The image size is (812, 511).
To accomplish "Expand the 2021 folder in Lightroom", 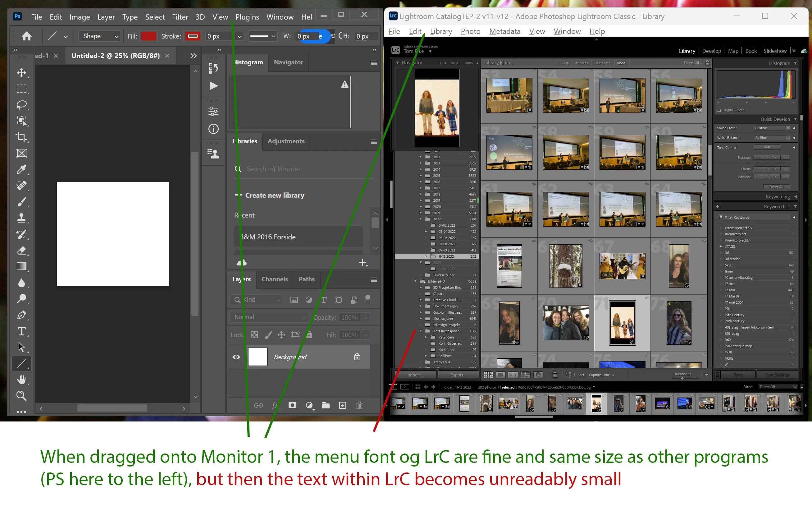I will click(x=421, y=213).
